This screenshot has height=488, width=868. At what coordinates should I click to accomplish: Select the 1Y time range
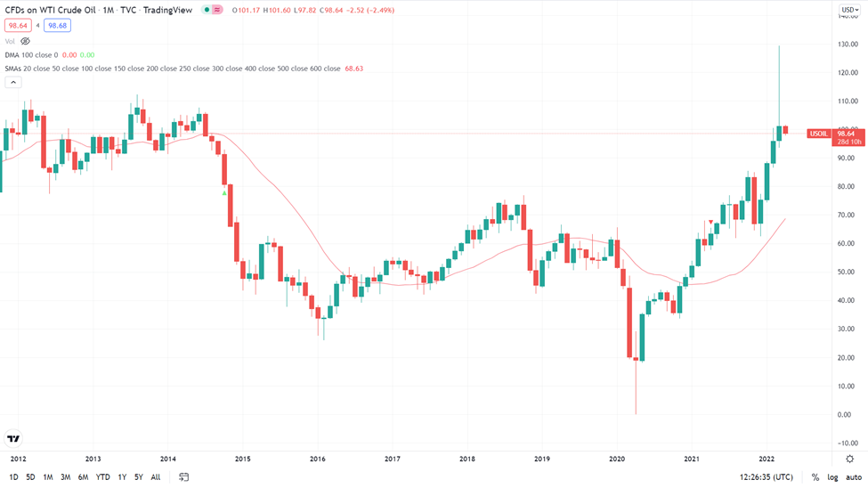point(122,477)
